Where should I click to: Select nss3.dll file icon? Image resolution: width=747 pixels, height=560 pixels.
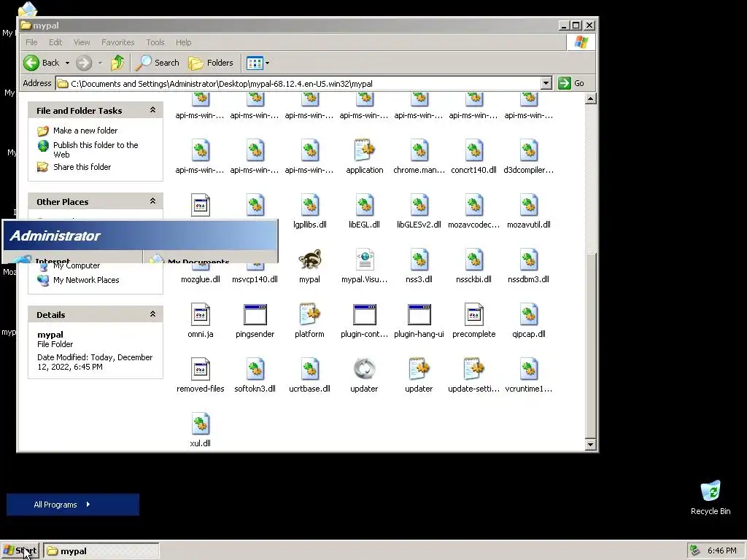(419, 260)
